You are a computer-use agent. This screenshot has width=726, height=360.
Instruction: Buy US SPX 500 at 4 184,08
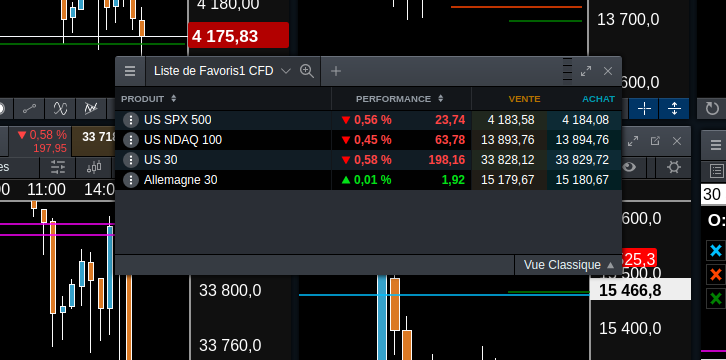coord(584,120)
